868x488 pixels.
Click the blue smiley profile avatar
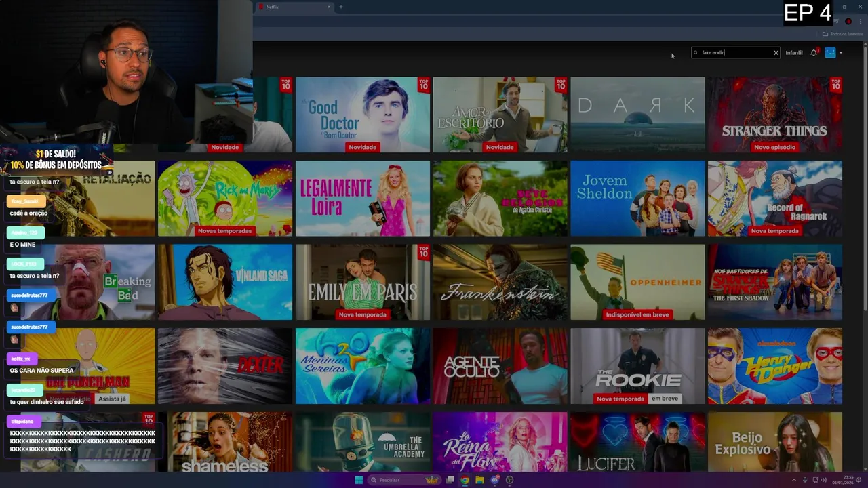coord(830,52)
